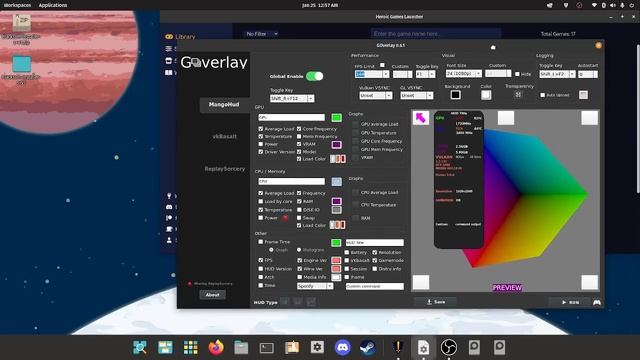The image size is (640, 360).
Task: Enable Frame Time checkbox
Action: [x=261, y=242]
